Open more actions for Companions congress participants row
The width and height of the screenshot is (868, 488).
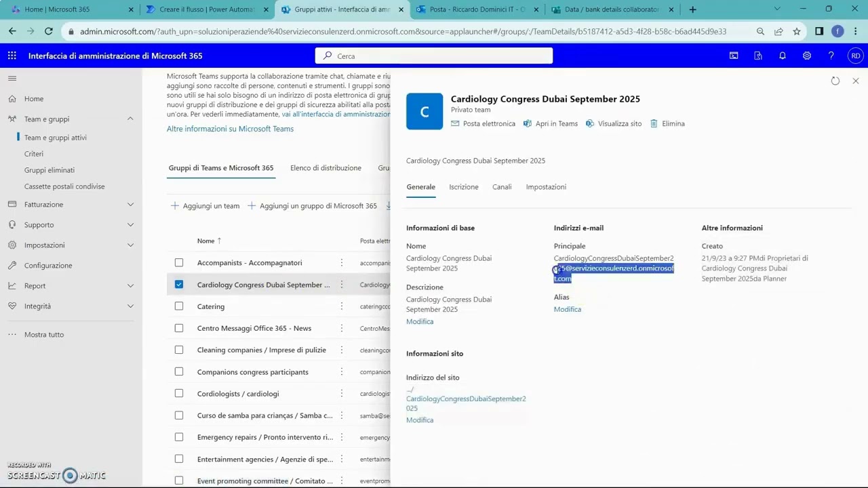tap(342, 371)
